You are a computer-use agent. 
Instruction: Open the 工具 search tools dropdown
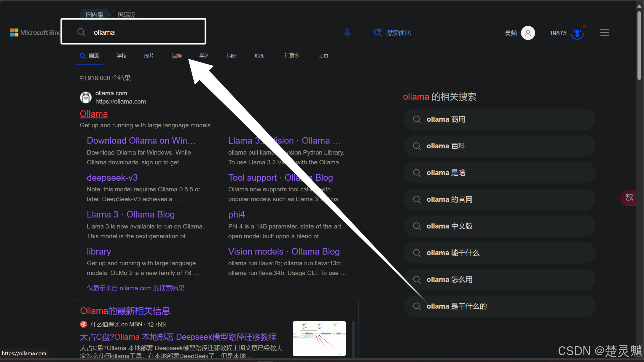(323, 56)
